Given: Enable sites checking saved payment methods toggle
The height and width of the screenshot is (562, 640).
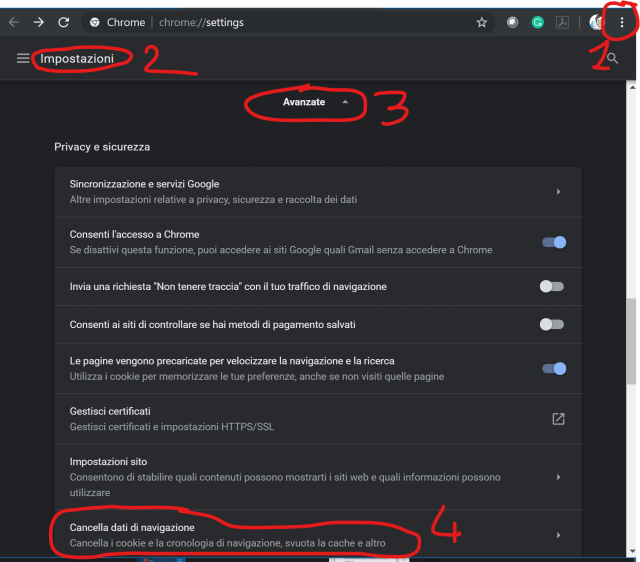Looking at the screenshot, I should tap(551, 324).
